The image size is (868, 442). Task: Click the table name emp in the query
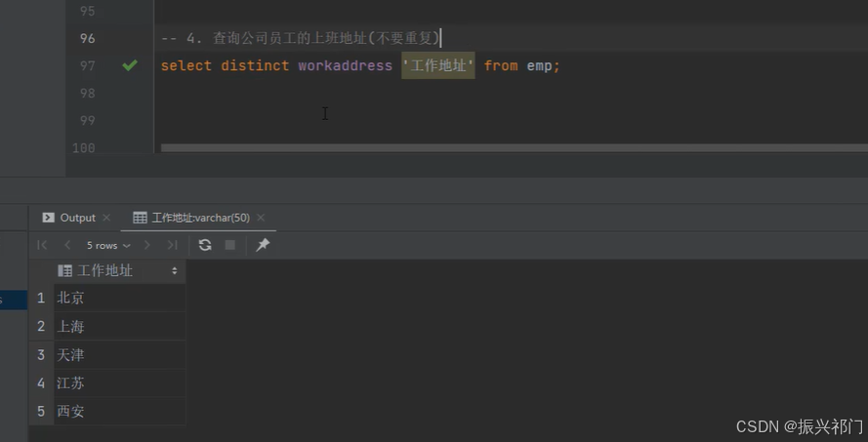(539, 65)
